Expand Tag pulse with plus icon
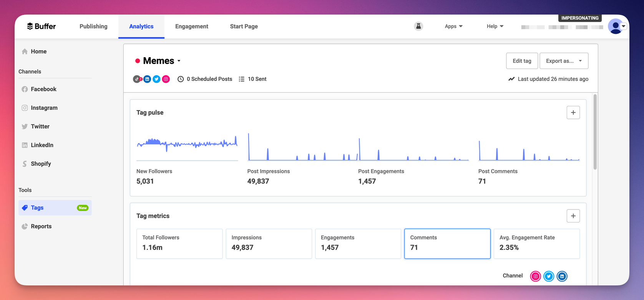The image size is (644, 300). 573,112
